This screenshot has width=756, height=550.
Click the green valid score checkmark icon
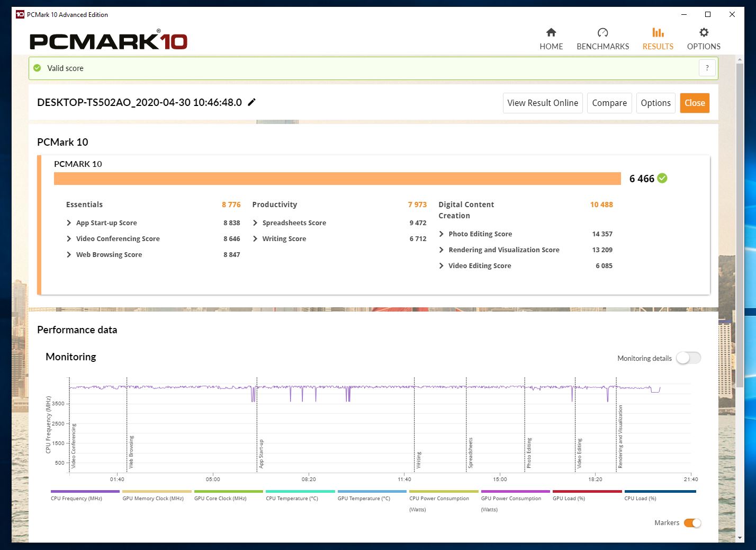tap(37, 68)
